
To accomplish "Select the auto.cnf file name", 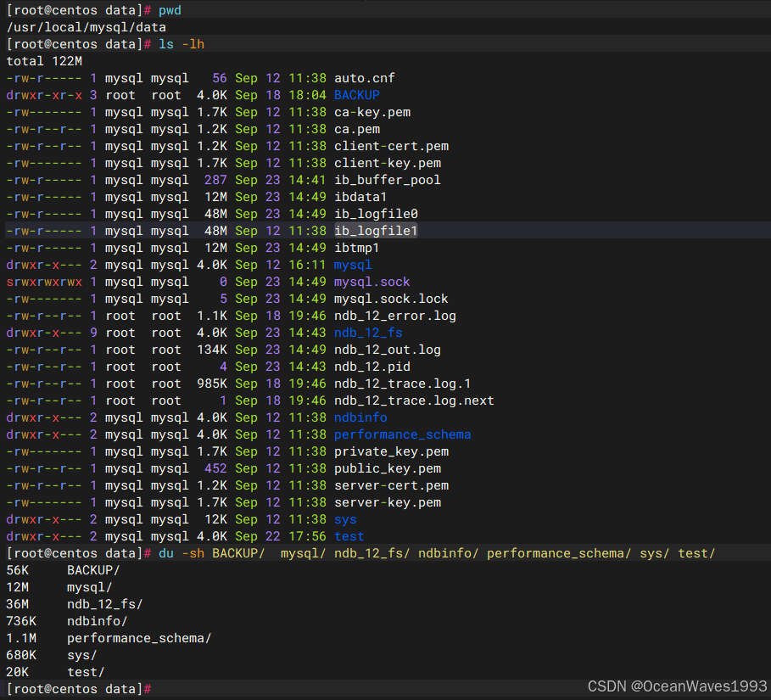I will coord(365,78).
